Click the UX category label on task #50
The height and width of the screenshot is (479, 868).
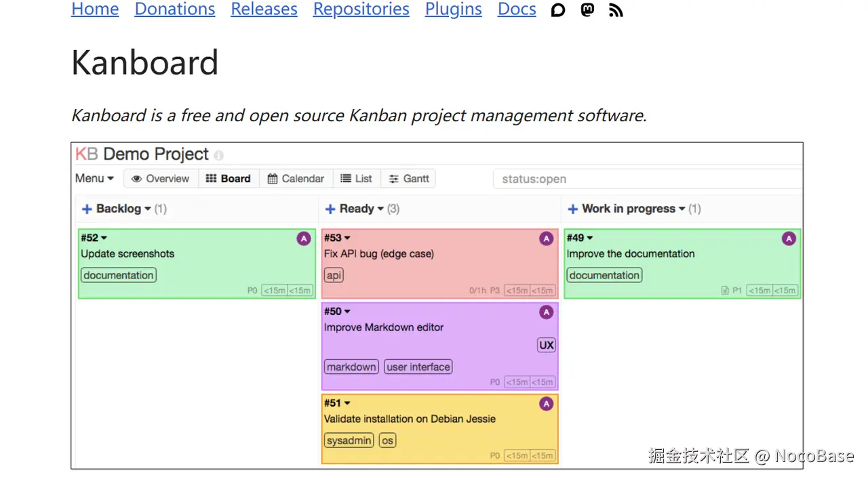tap(547, 345)
